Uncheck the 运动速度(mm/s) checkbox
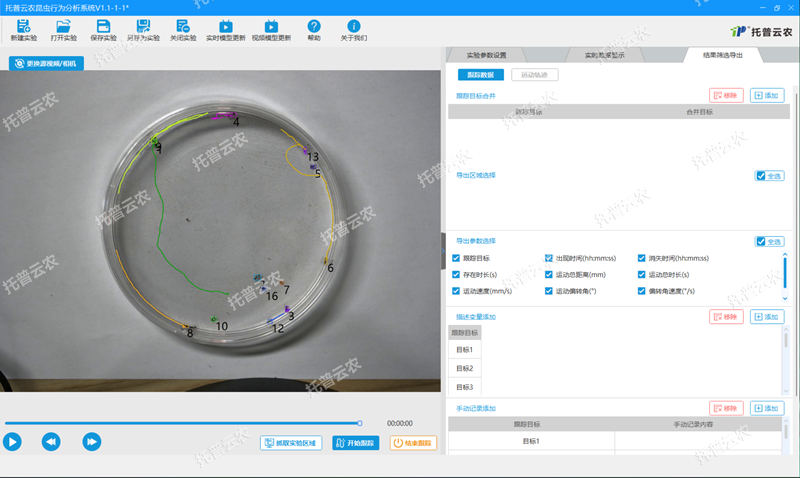The width and height of the screenshot is (800, 478). [456, 291]
